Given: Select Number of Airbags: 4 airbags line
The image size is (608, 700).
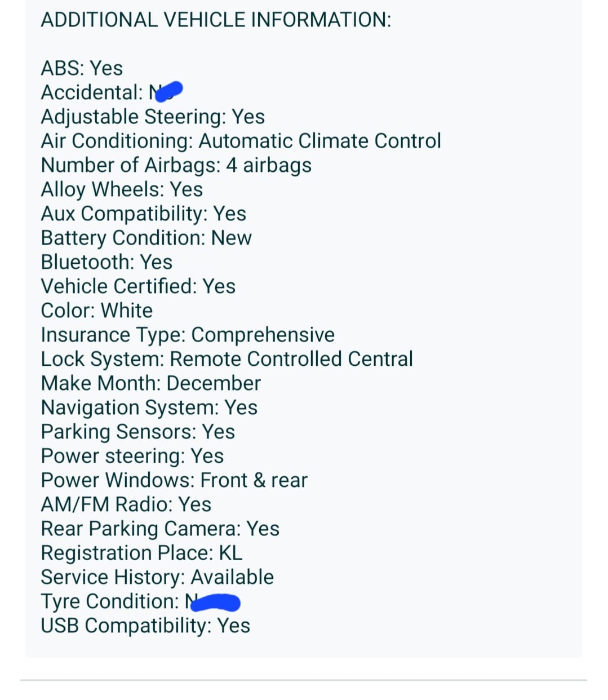Looking at the screenshot, I should pyautogui.click(x=176, y=165).
